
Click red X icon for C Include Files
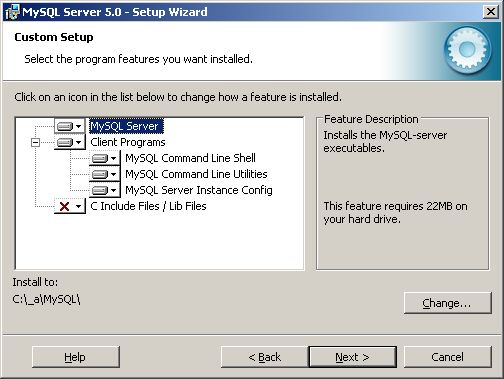[x=64, y=206]
